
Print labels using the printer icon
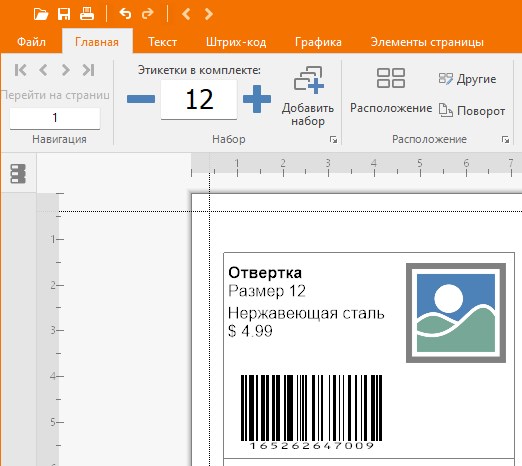pos(87,14)
